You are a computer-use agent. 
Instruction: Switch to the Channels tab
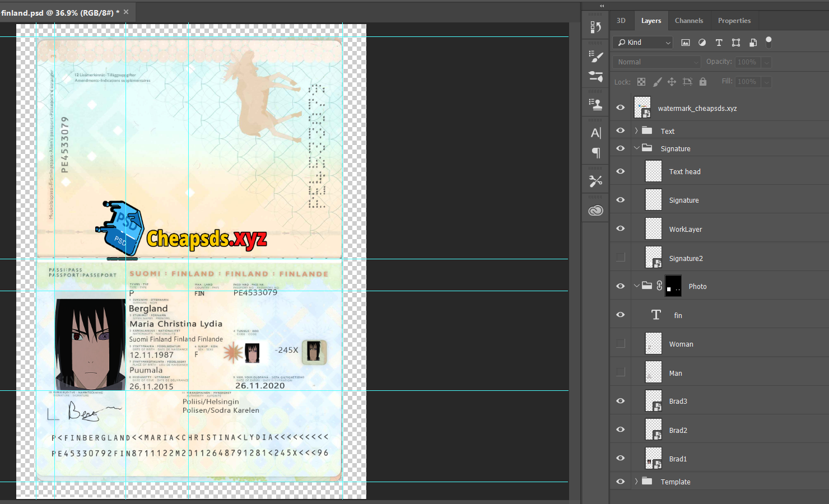pos(688,21)
